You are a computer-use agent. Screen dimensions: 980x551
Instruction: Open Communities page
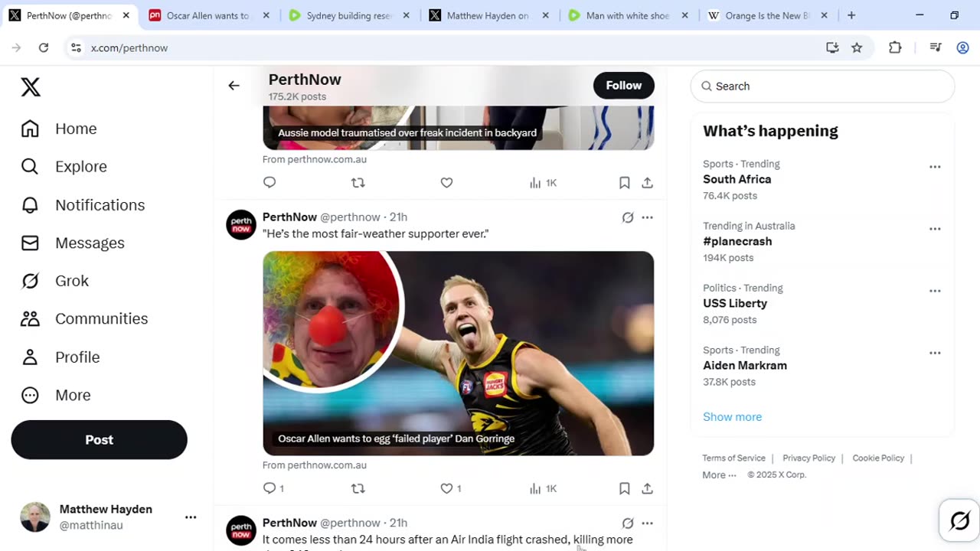[x=84, y=318]
